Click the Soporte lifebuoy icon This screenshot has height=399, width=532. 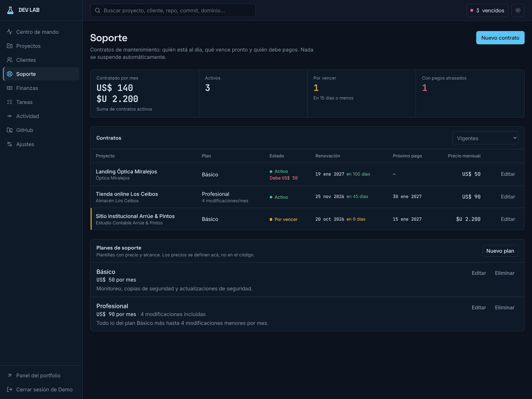coord(10,74)
